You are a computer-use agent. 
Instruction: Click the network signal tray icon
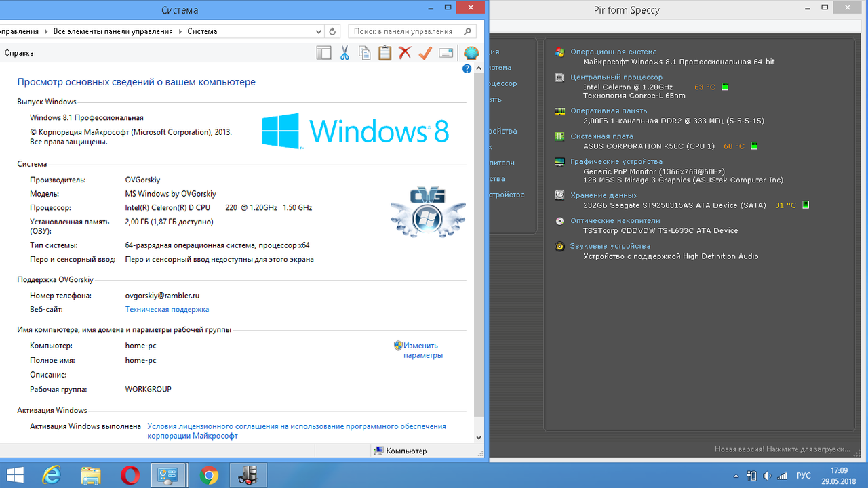pyautogui.click(x=782, y=476)
